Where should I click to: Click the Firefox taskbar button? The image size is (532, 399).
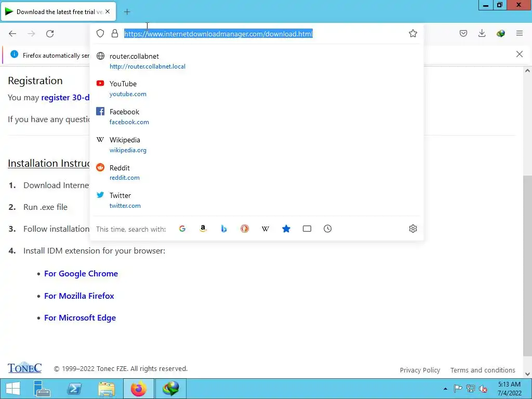pos(138,389)
